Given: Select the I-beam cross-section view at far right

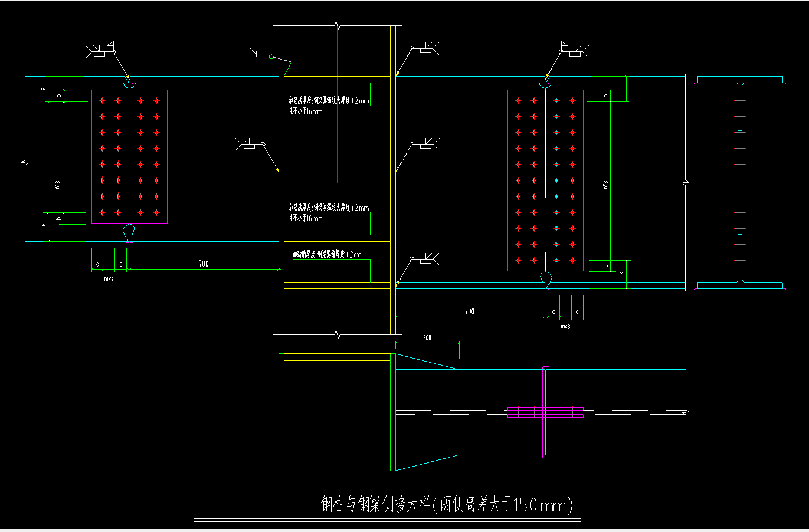Looking at the screenshot, I should pos(740,183).
